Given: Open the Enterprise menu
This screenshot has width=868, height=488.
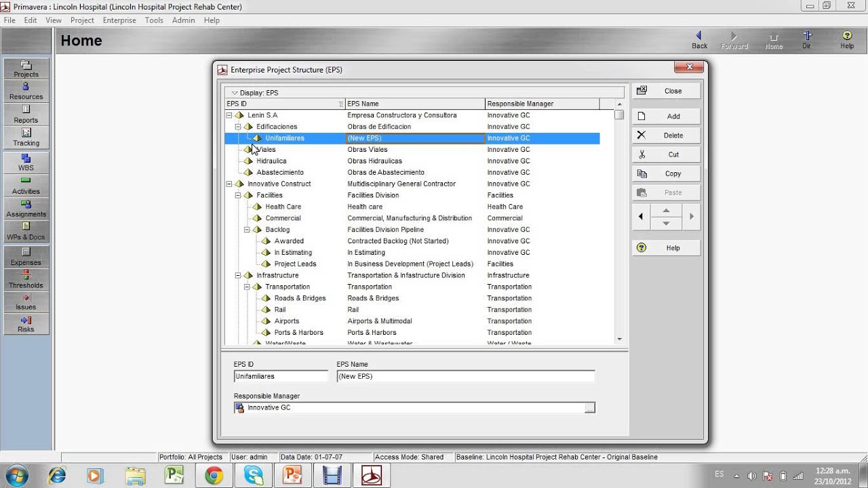Looking at the screenshot, I should pos(119,20).
